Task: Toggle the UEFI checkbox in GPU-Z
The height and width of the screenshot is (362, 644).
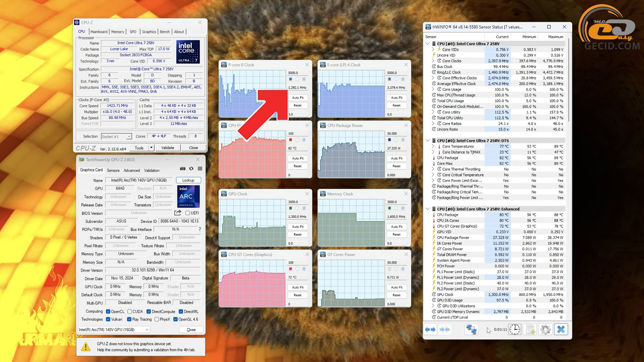Action: point(187,213)
